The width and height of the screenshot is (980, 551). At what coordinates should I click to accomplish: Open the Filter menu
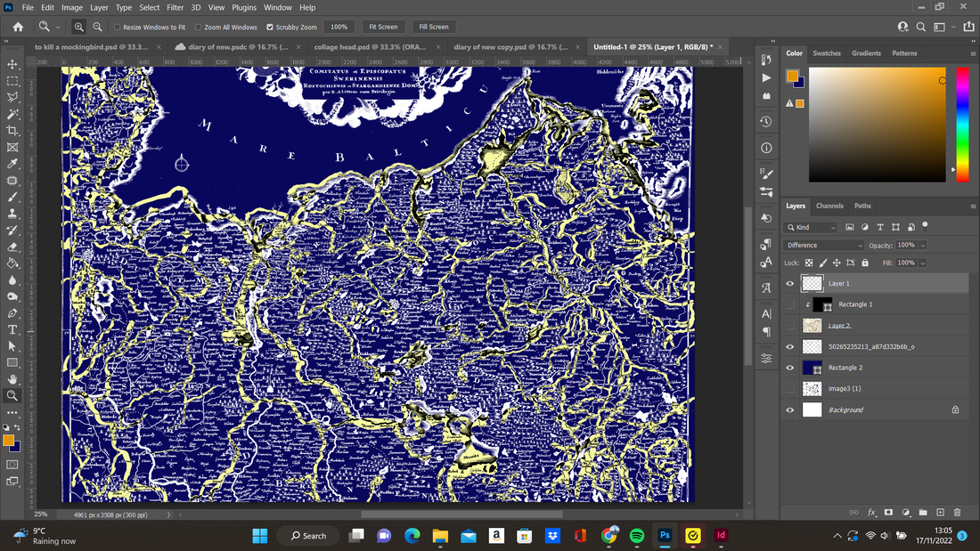[x=175, y=7]
